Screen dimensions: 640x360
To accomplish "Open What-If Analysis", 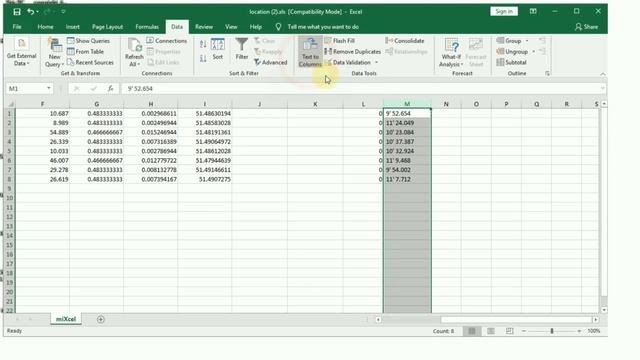I will (451, 52).
